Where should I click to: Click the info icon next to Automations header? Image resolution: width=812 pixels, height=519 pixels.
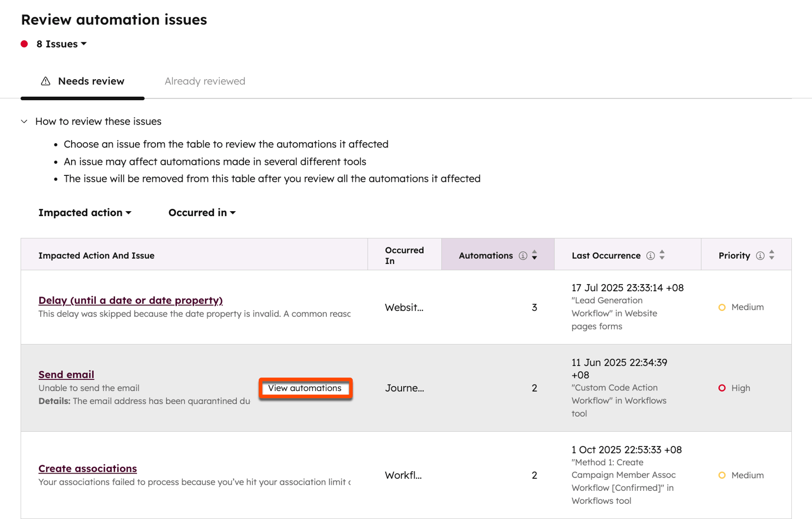click(522, 255)
